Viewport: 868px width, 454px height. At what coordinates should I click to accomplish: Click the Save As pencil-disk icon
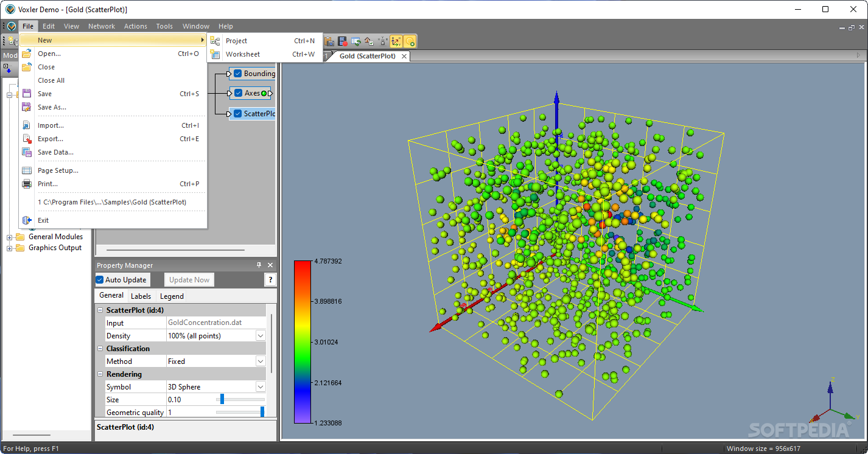[27, 107]
